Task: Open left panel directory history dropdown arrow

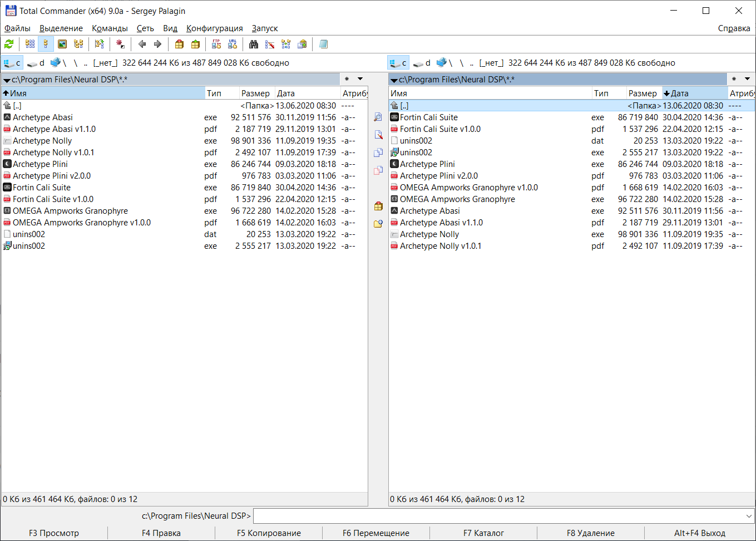Action: point(360,79)
